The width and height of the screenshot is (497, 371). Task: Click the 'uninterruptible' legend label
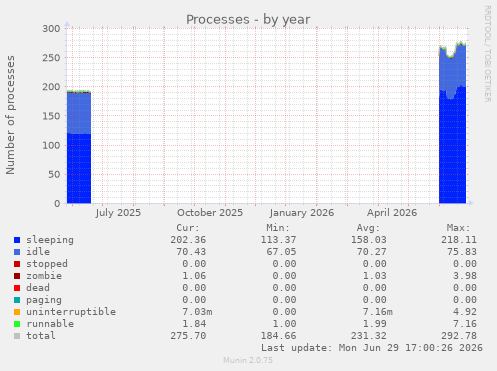[71, 312]
